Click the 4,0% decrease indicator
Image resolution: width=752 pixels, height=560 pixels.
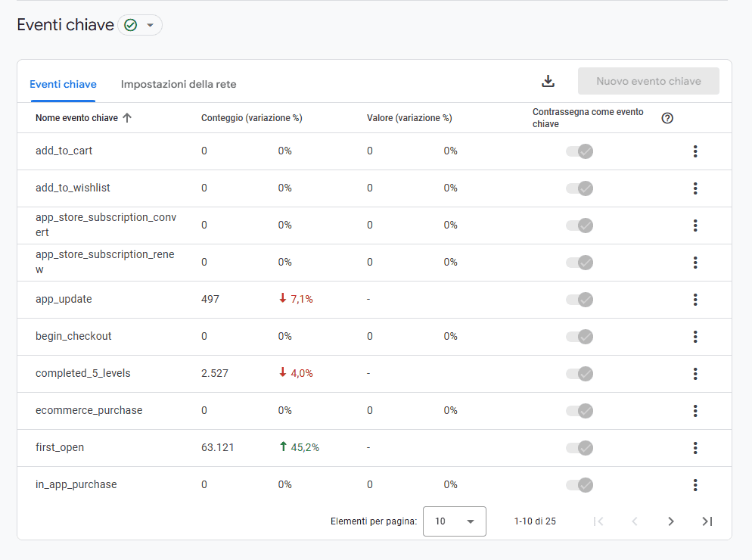(x=296, y=373)
